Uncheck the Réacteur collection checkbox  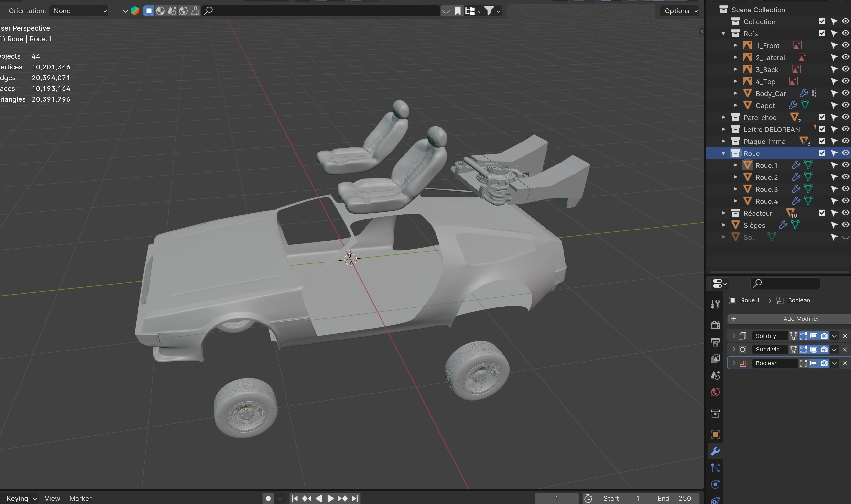[822, 213]
